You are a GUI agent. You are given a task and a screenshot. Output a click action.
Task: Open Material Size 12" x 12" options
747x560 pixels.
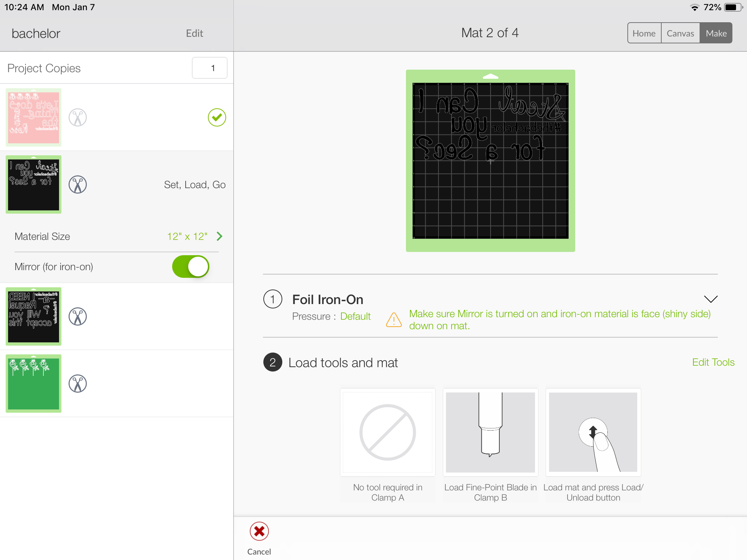[x=195, y=236]
